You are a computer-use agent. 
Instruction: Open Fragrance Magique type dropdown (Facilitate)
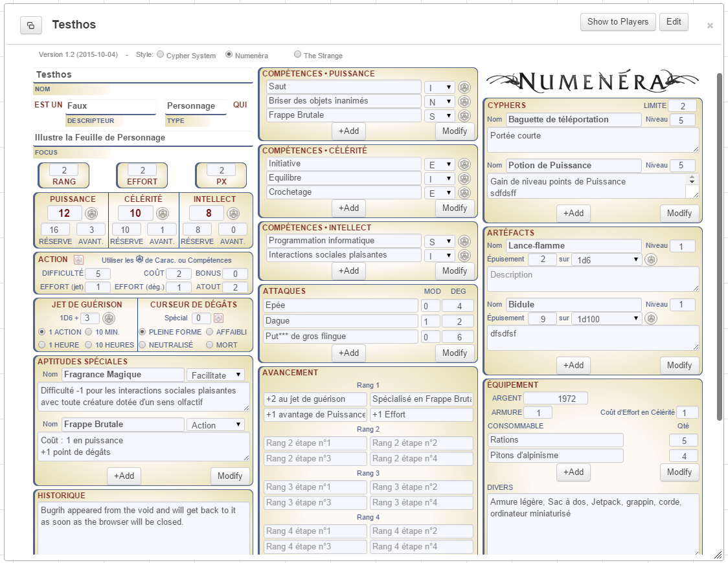coord(216,375)
